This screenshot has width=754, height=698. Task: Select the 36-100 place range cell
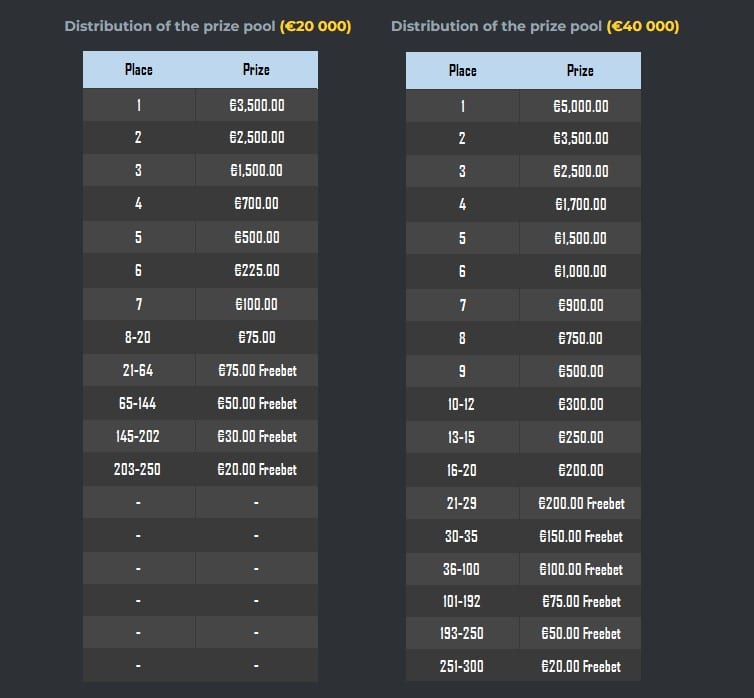461,569
